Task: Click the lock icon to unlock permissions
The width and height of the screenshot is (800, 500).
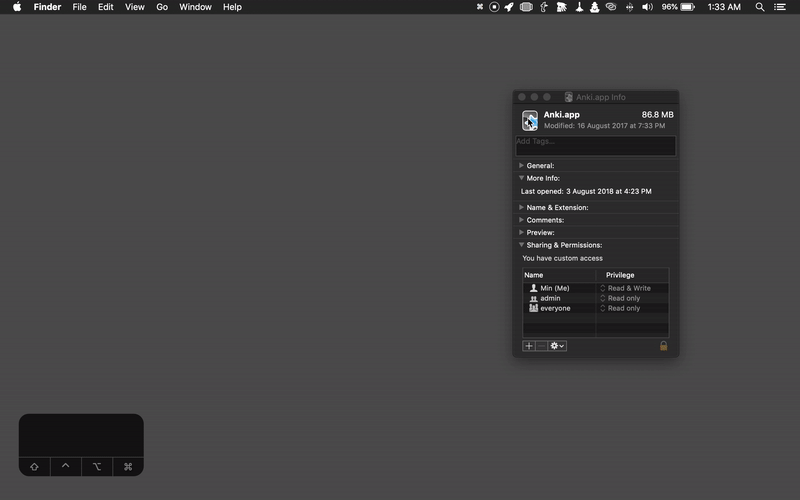Action: pyautogui.click(x=663, y=346)
